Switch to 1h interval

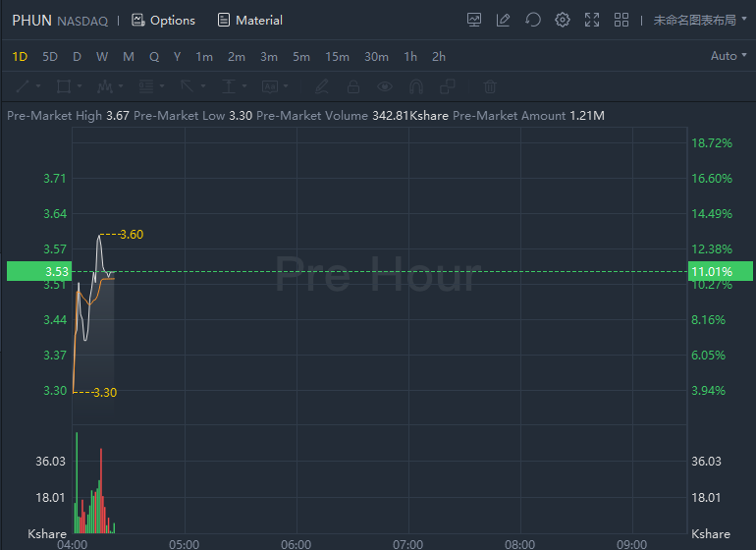coord(410,57)
